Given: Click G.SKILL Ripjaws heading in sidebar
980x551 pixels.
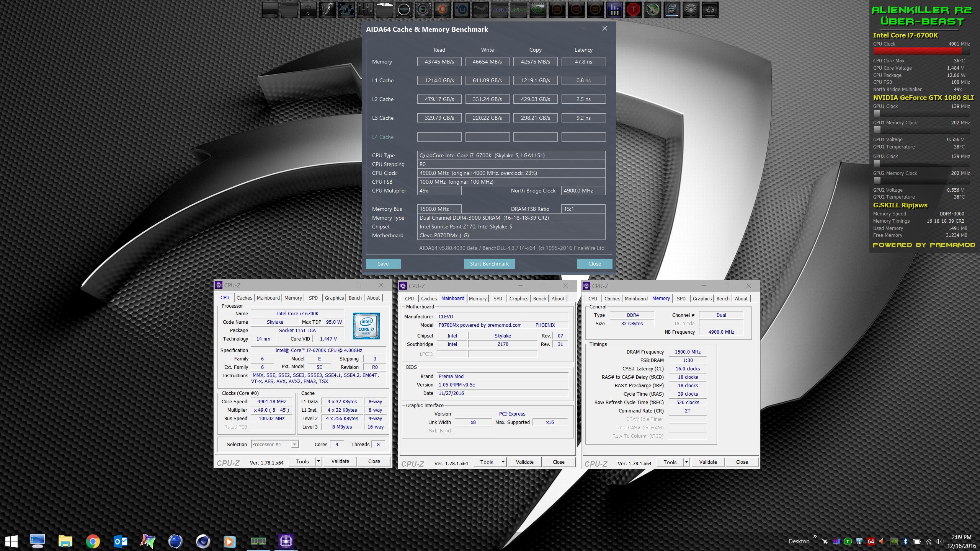Looking at the screenshot, I should pyautogui.click(x=900, y=205).
